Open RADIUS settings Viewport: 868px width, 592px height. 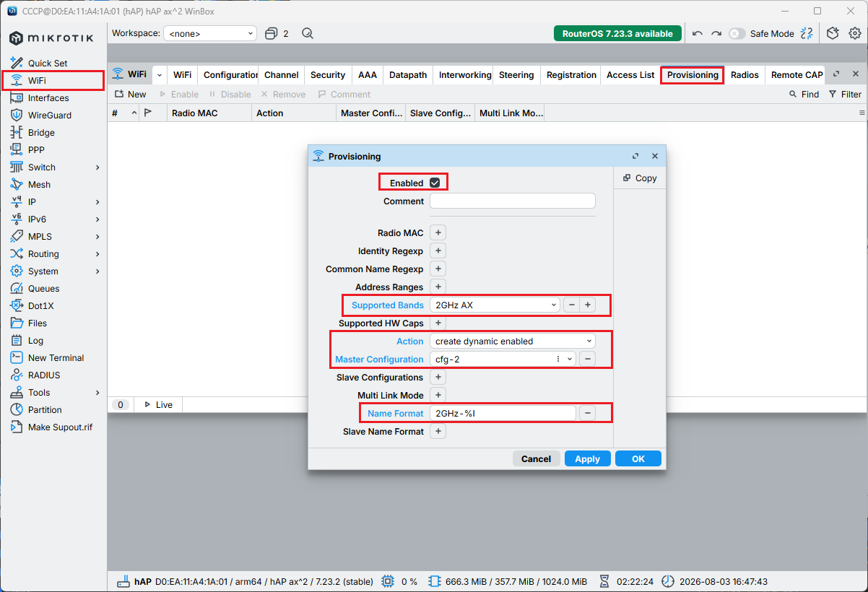coord(44,375)
